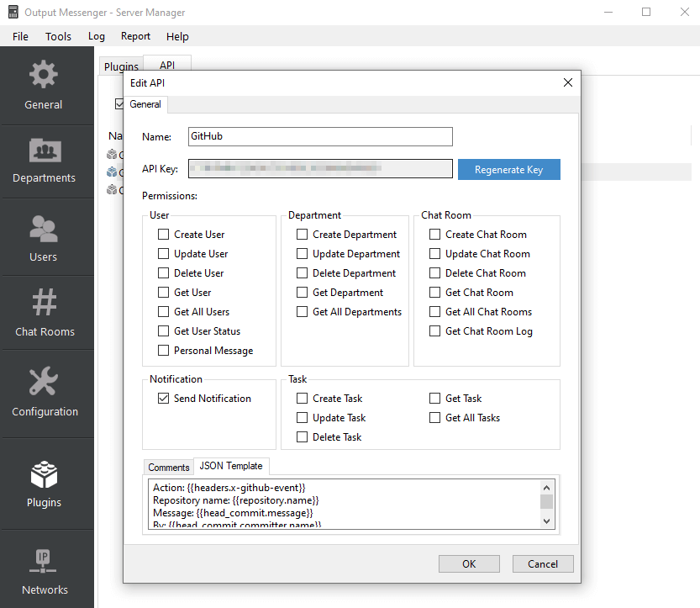Click the Regenerate Key button
This screenshot has width=700, height=608.
(x=509, y=170)
